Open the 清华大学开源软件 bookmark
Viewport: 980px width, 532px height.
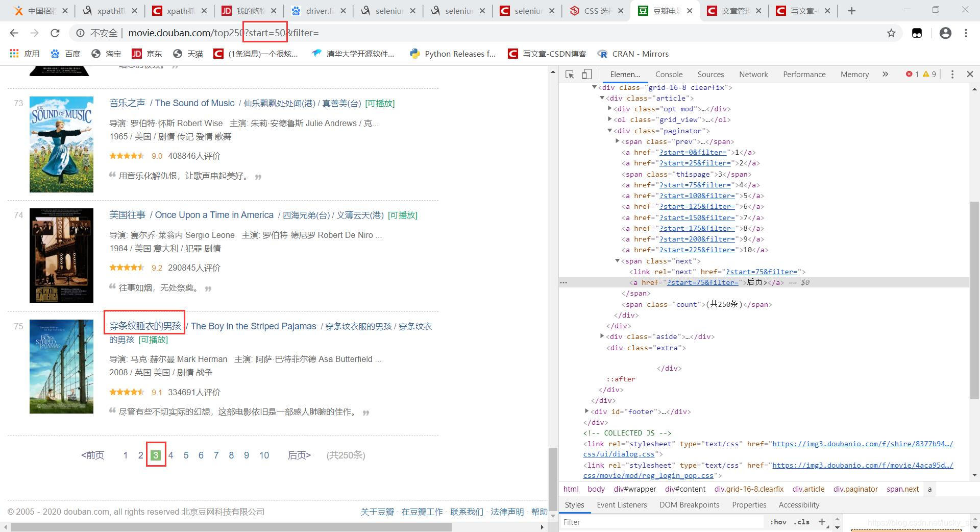pyautogui.click(x=353, y=54)
